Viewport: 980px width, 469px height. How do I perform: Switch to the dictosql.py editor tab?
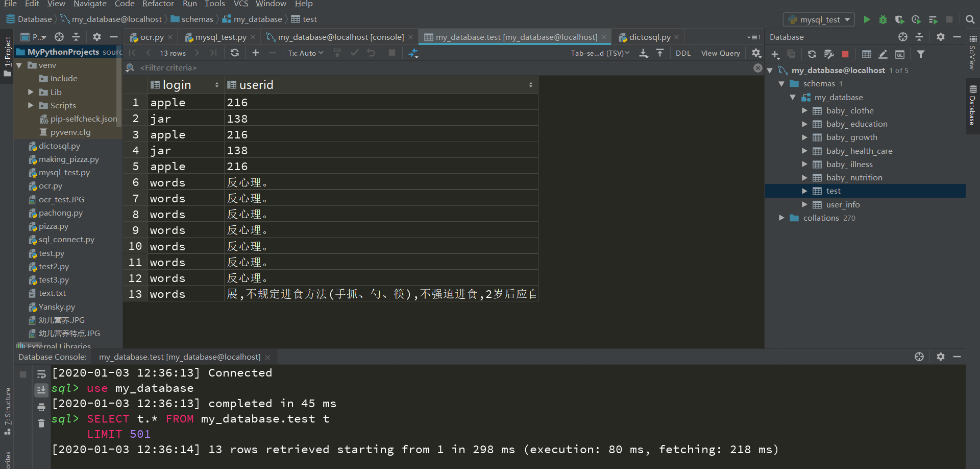[649, 37]
